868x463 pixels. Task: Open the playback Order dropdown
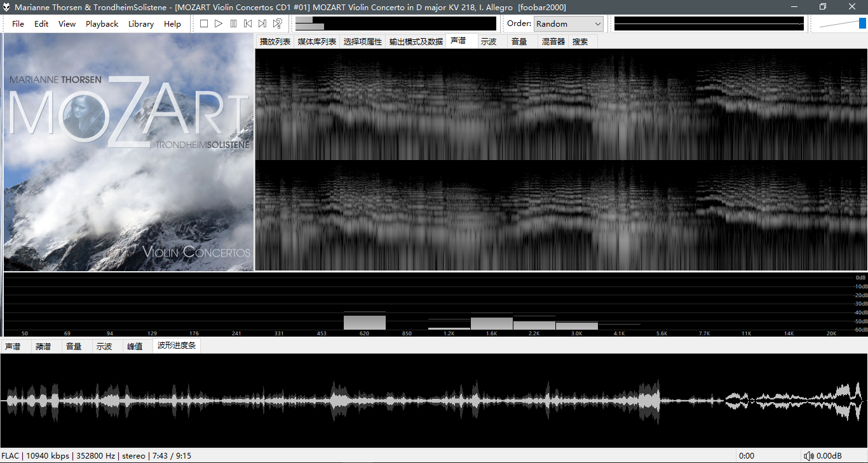(x=568, y=23)
